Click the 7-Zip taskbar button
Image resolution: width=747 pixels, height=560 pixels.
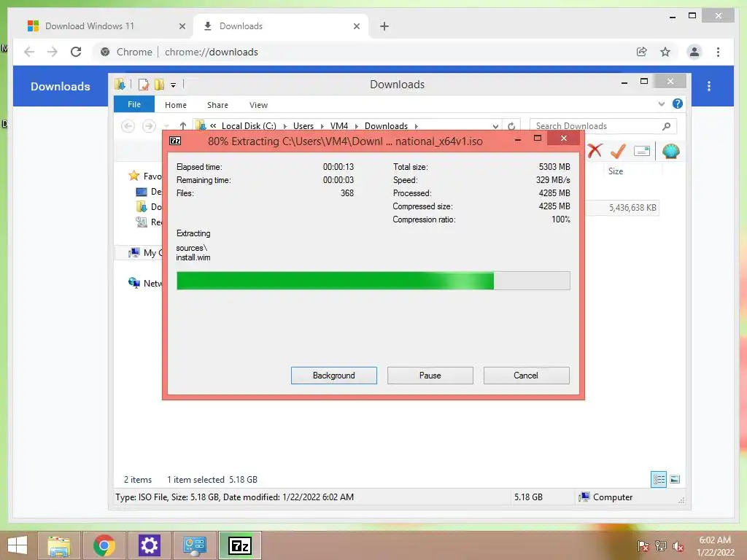click(240, 545)
